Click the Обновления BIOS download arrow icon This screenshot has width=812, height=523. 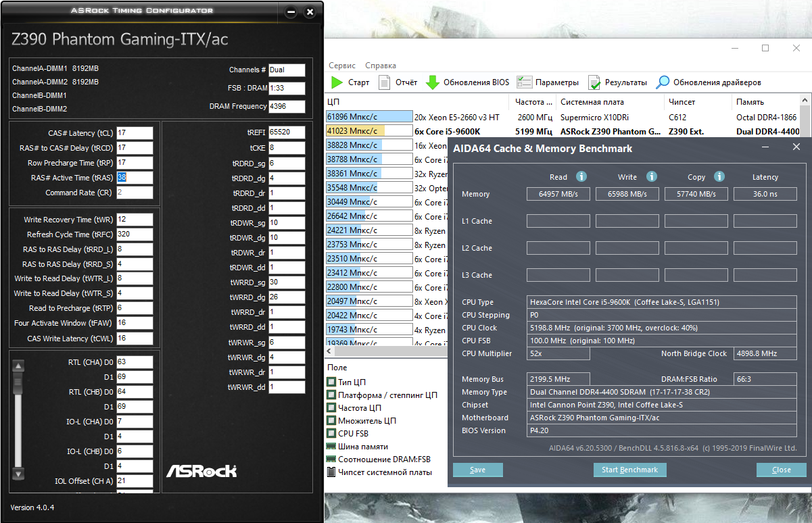(x=433, y=82)
